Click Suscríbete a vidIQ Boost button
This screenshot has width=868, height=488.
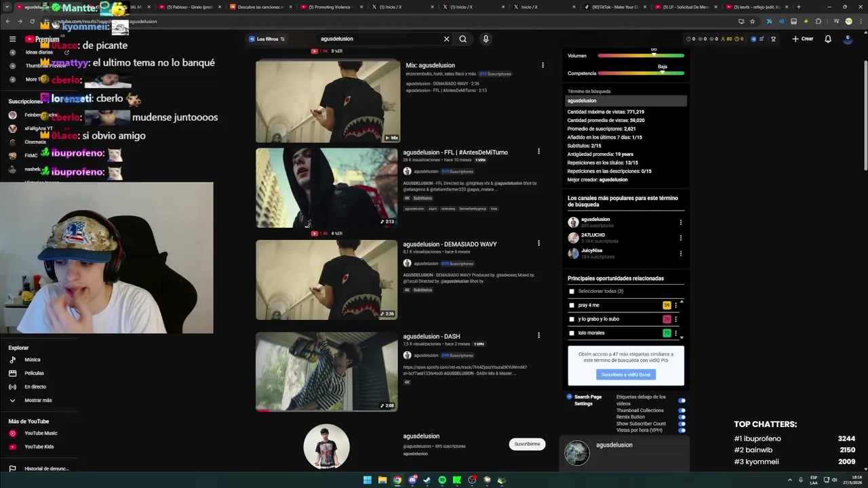click(626, 375)
